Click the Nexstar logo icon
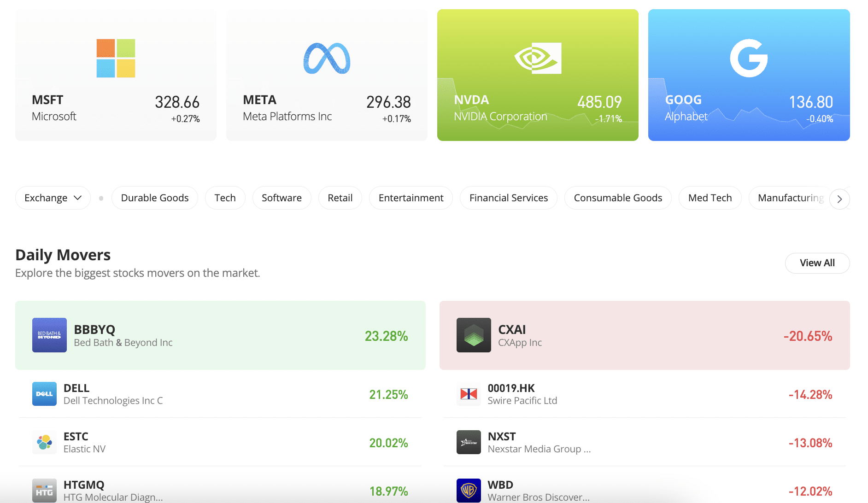Viewport: 868px width, 503px height. 469,442
